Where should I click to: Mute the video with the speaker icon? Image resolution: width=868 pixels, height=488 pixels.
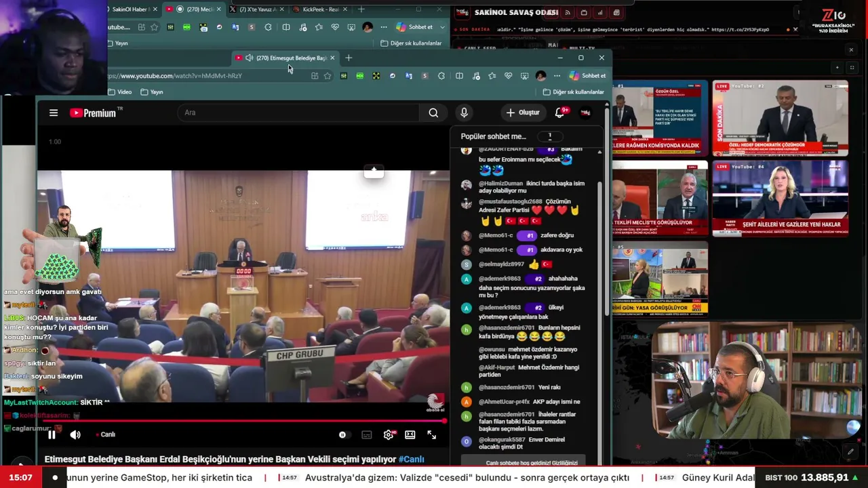tap(75, 434)
